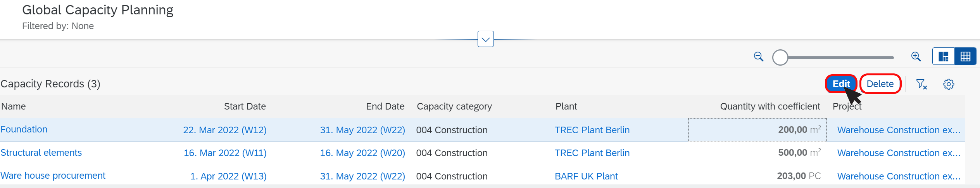
Task: Click the Capacity category column header
Action: coord(454,106)
